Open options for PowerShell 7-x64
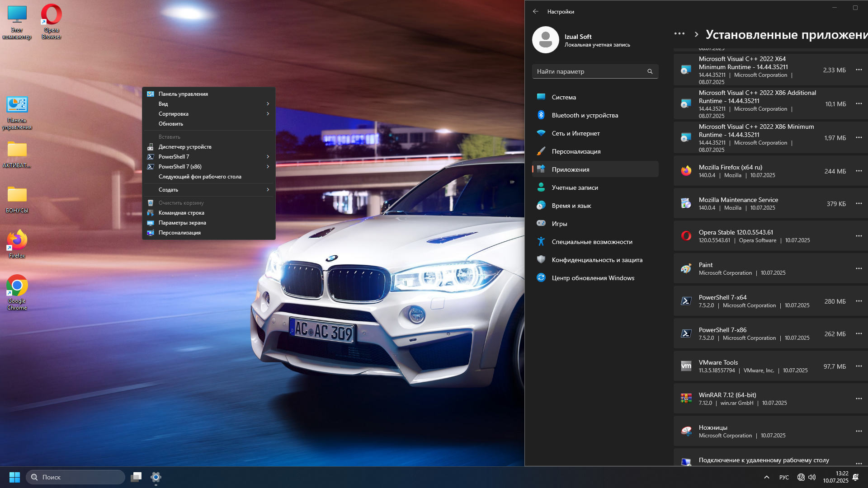This screenshot has width=868, height=488. (859, 301)
